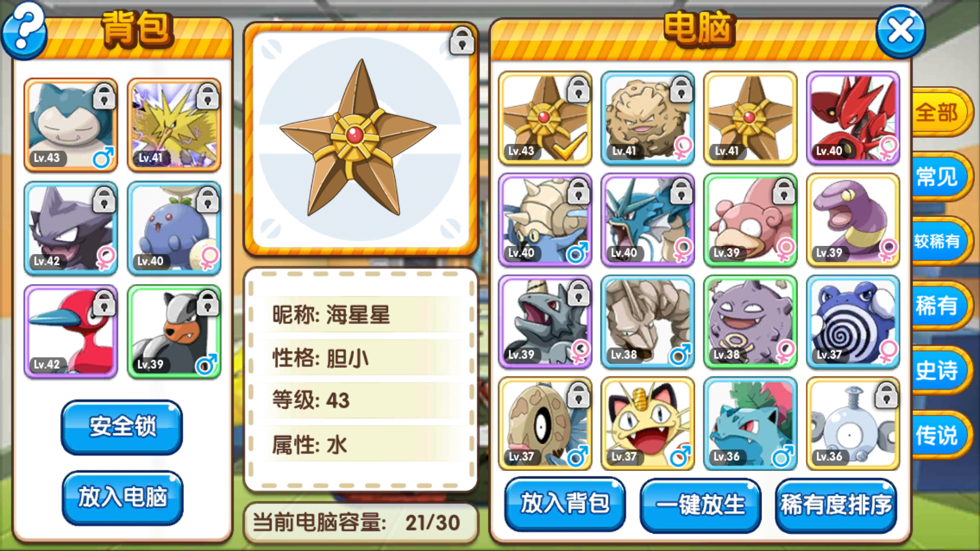Select the Magnemite Lv.36 slot
This screenshot has height=551, width=980.
(x=853, y=423)
